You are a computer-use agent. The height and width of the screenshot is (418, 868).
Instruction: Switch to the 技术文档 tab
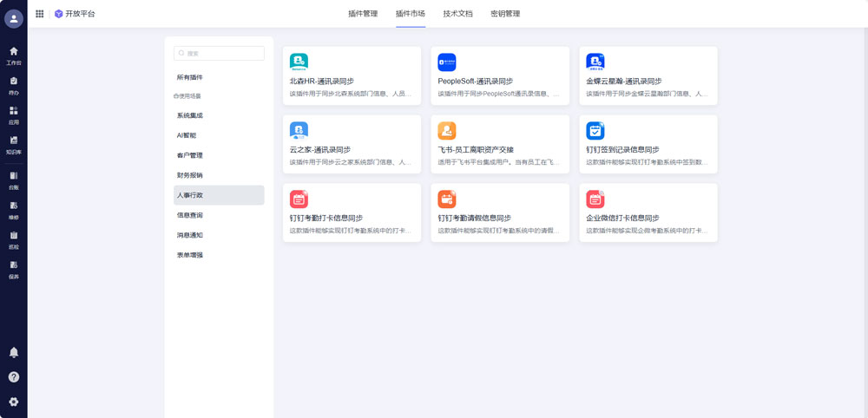457,14
